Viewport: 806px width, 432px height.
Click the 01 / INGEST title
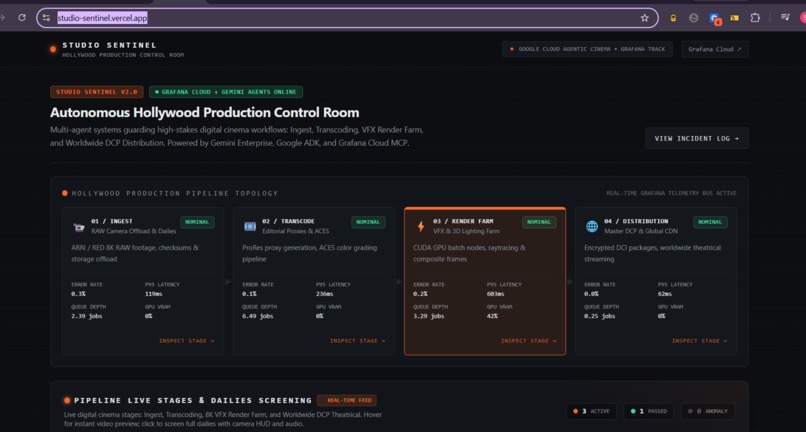112,222
